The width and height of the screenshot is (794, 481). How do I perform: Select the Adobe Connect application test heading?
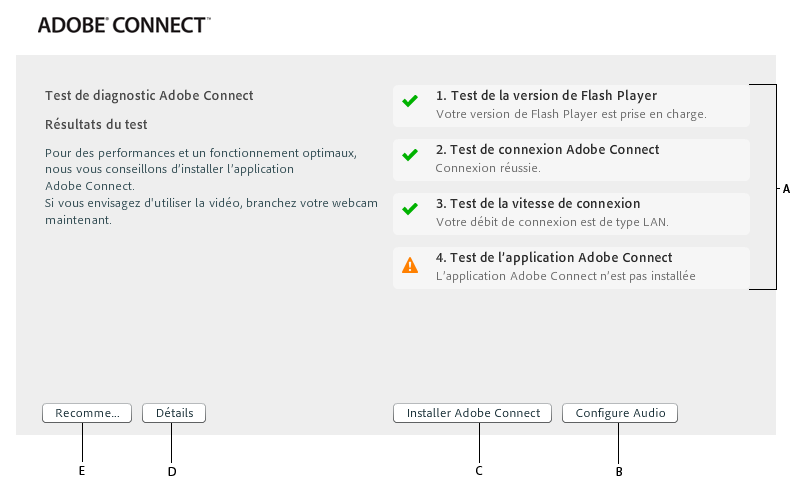[554, 258]
